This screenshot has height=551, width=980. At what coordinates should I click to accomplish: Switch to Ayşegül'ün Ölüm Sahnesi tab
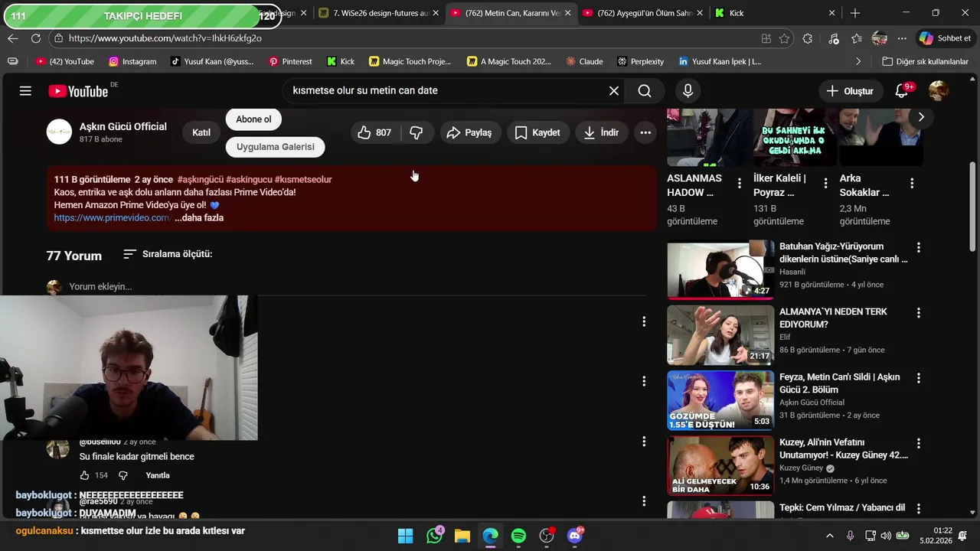click(644, 13)
